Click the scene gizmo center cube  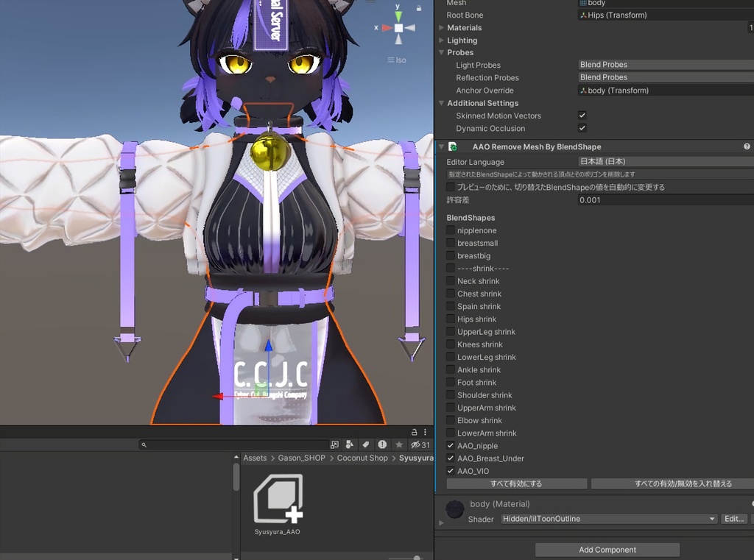tap(398, 28)
